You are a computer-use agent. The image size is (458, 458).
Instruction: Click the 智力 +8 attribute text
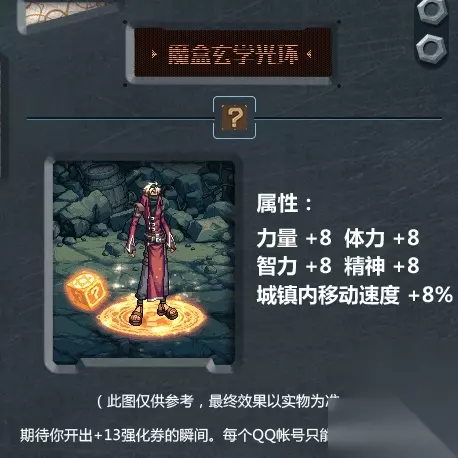pos(294,266)
